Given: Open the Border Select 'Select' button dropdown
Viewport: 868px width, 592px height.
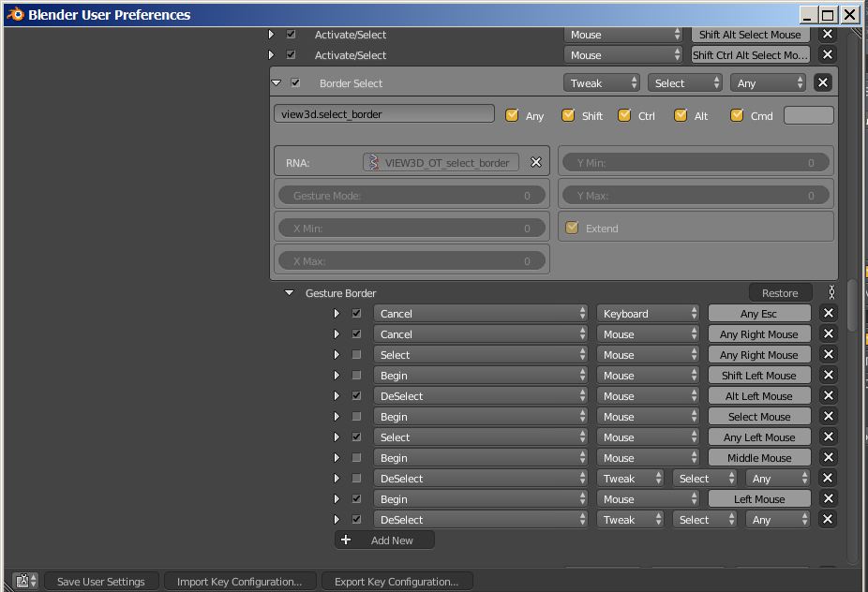Looking at the screenshot, I should point(685,83).
